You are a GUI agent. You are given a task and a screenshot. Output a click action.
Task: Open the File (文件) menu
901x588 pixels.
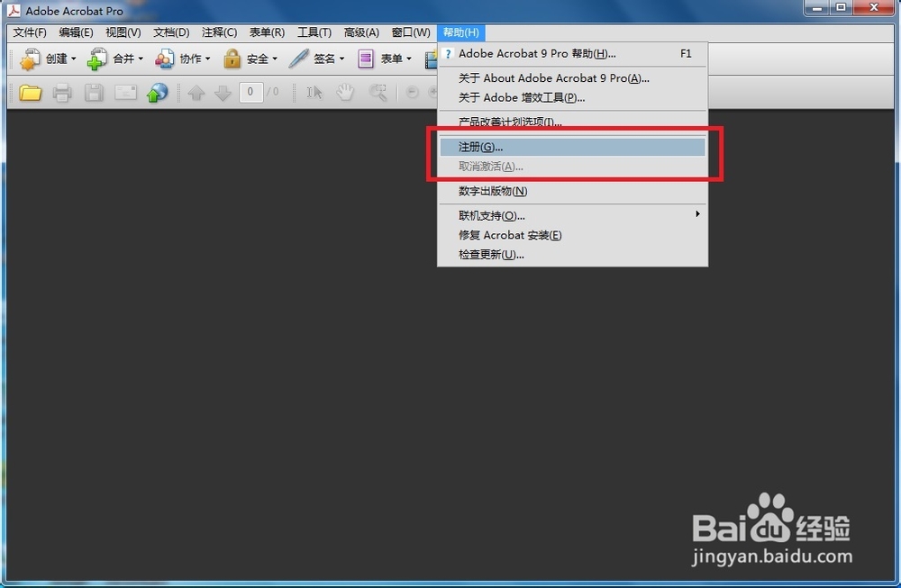click(30, 32)
